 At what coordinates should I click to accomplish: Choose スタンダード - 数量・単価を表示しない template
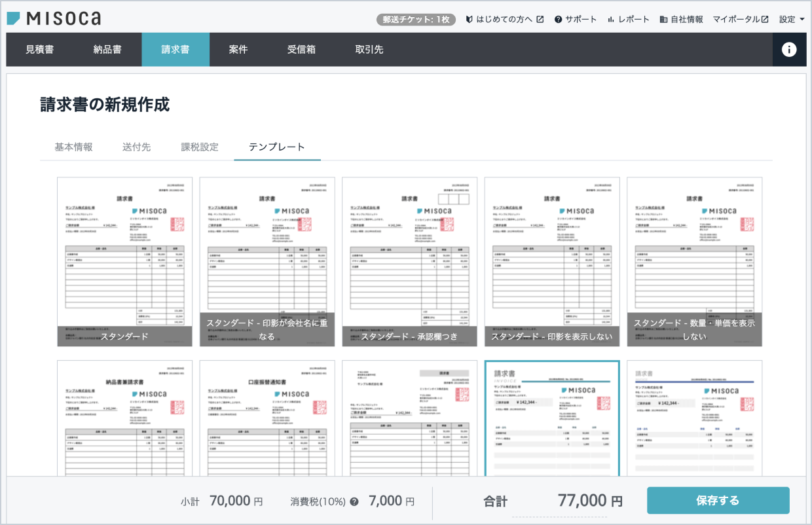click(694, 262)
